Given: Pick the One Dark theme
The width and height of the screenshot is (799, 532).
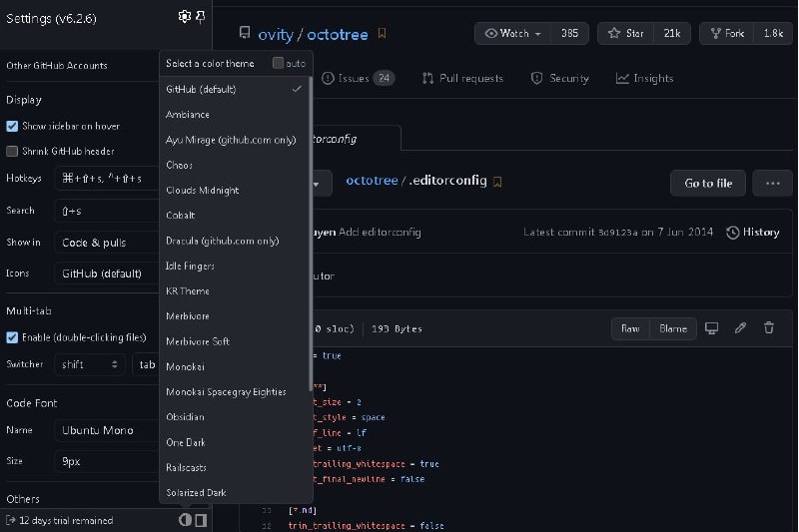Looking at the screenshot, I should pyautogui.click(x=235, y=442).
